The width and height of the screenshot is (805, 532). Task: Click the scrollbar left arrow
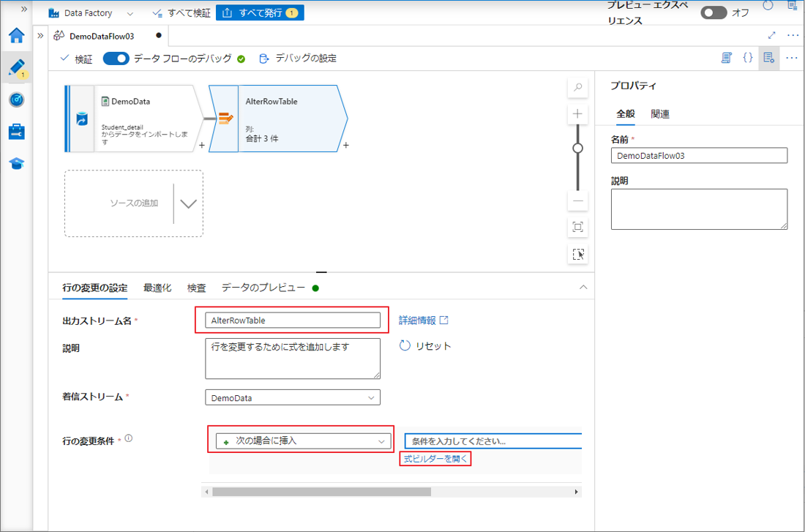click(x=206, y=492)
